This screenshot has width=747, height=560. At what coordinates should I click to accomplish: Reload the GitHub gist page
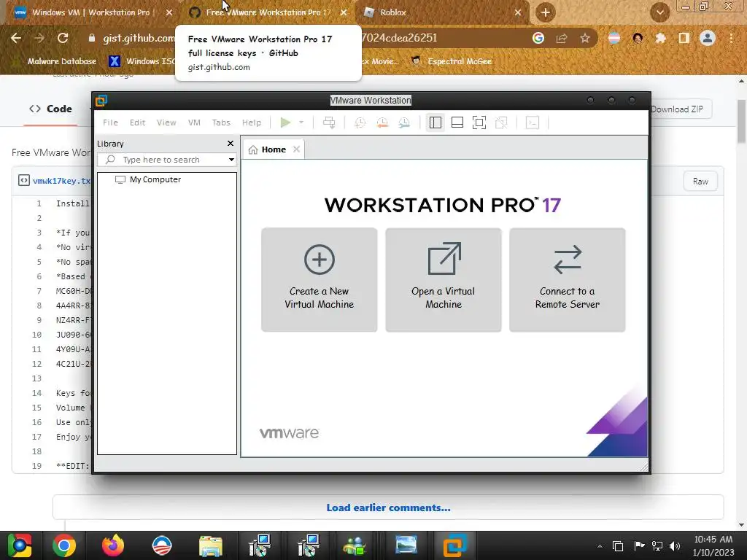click(63, 38)
